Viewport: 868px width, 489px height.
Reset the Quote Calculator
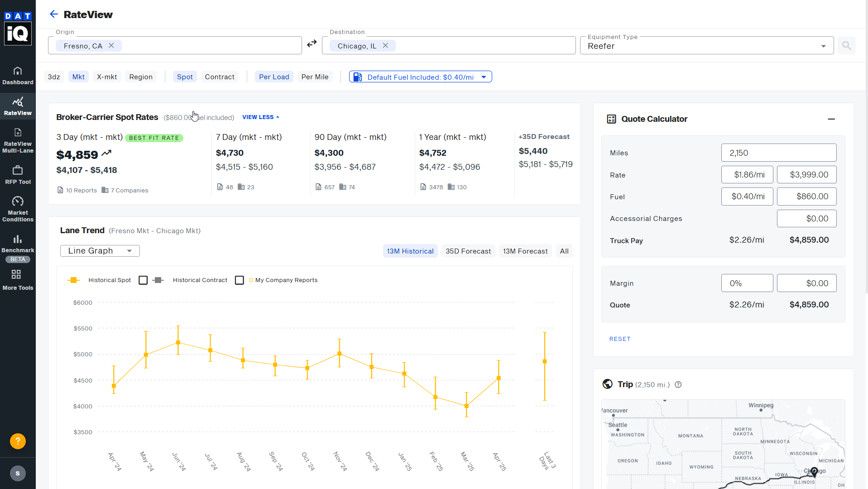(620, 339)
